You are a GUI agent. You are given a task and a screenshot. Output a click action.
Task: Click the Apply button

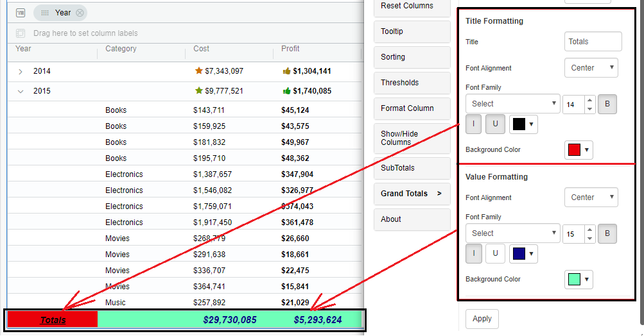[482, 319]
